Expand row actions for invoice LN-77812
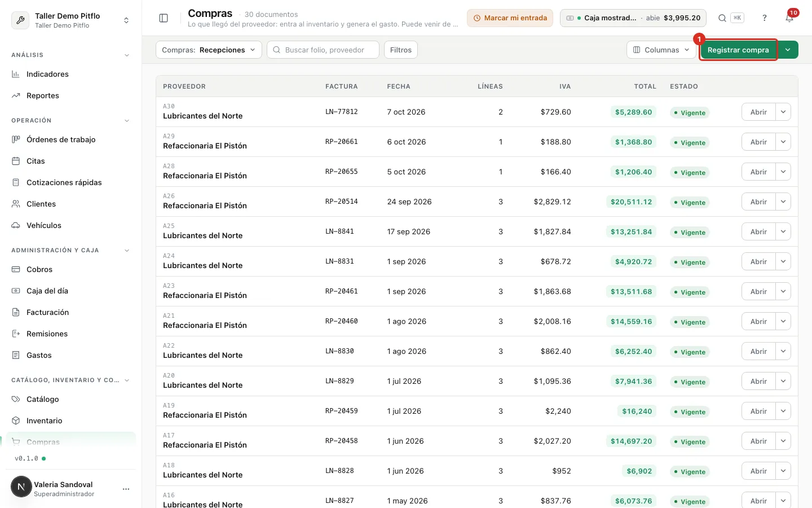The width and height of the screenshot is (812, 508). click(x=783, y=112)
